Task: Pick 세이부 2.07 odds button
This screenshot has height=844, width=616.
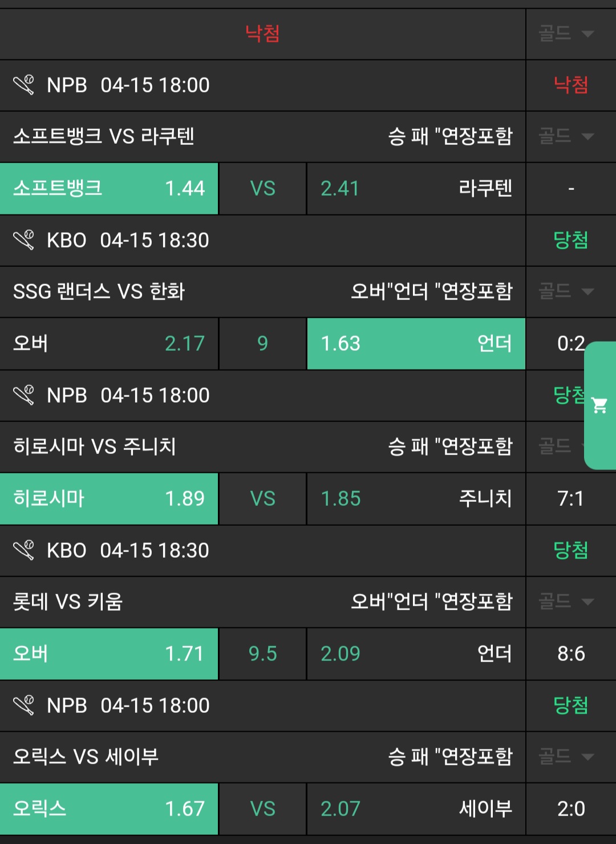Action: pyautogui.click(x=416, y=809)
